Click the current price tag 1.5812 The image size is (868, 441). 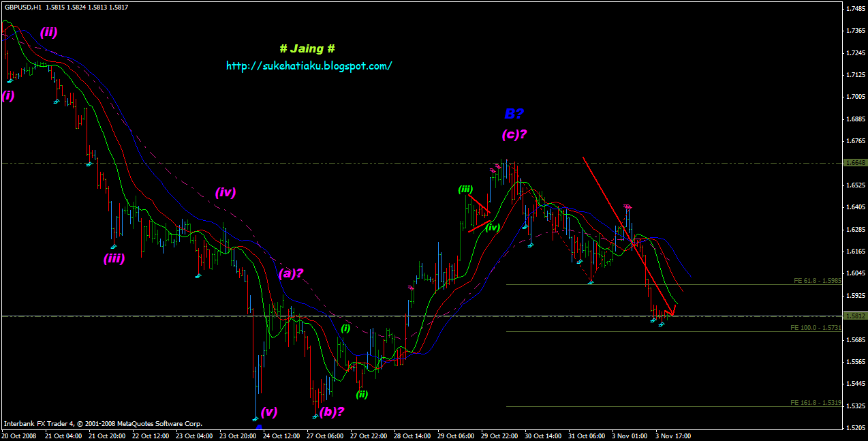coord(855,316)
